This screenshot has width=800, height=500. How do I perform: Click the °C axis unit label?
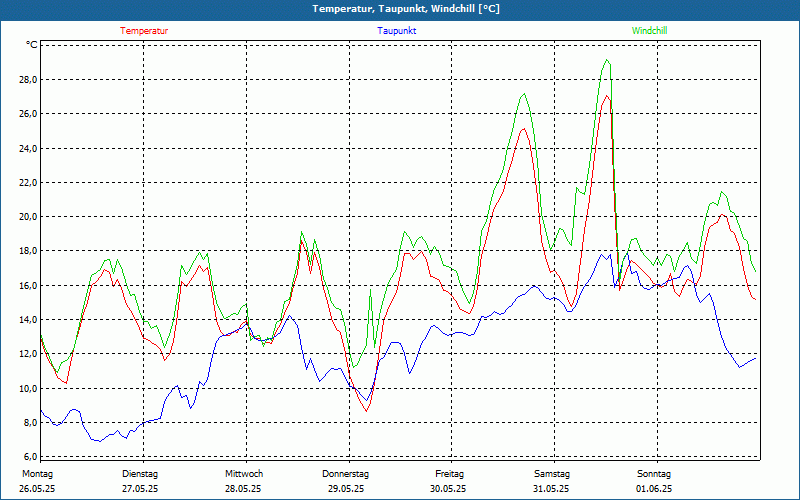coord(32,45)
